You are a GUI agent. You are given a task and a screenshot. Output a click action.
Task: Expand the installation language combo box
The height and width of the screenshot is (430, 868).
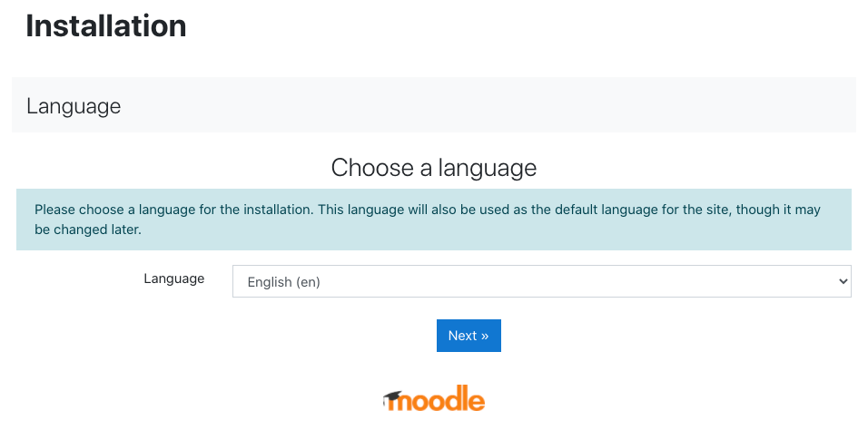(541, 281)
